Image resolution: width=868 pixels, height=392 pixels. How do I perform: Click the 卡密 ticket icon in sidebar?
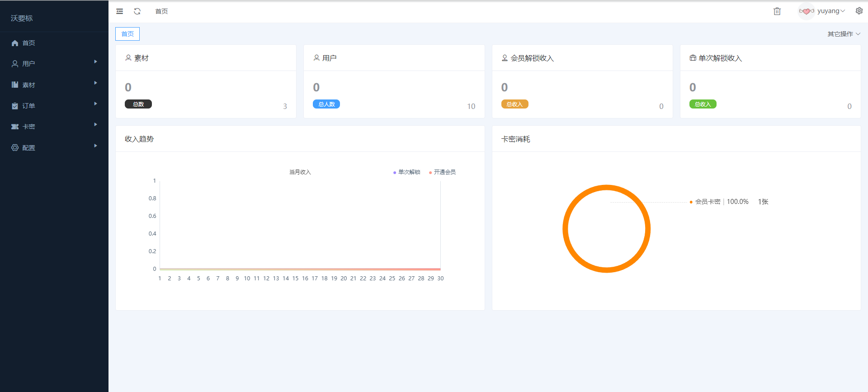point(15,127)
